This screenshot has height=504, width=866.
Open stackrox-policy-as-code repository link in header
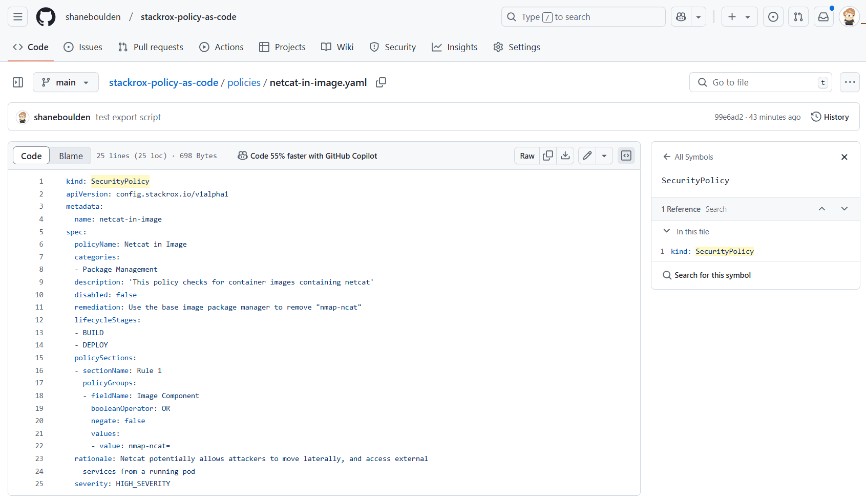tap(188, 17)
